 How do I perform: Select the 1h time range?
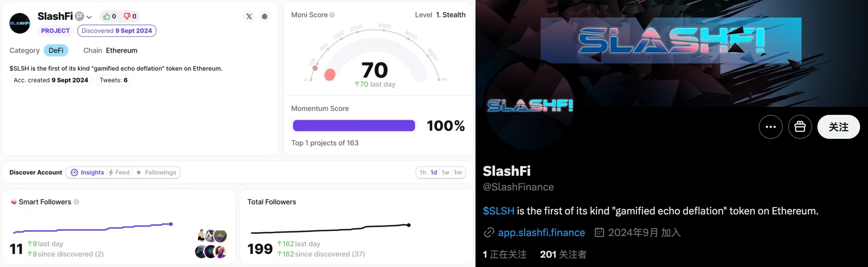click(x=423, y=172)
